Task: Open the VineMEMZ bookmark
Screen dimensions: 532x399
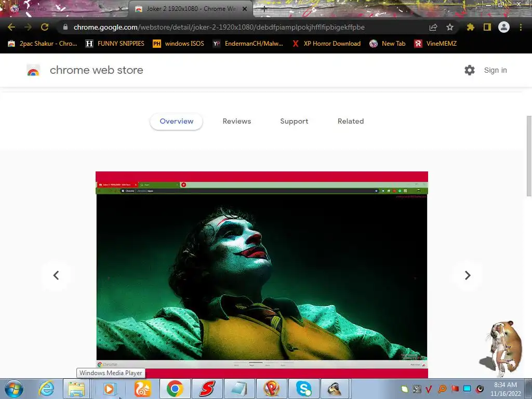Action: click(436, 44)
